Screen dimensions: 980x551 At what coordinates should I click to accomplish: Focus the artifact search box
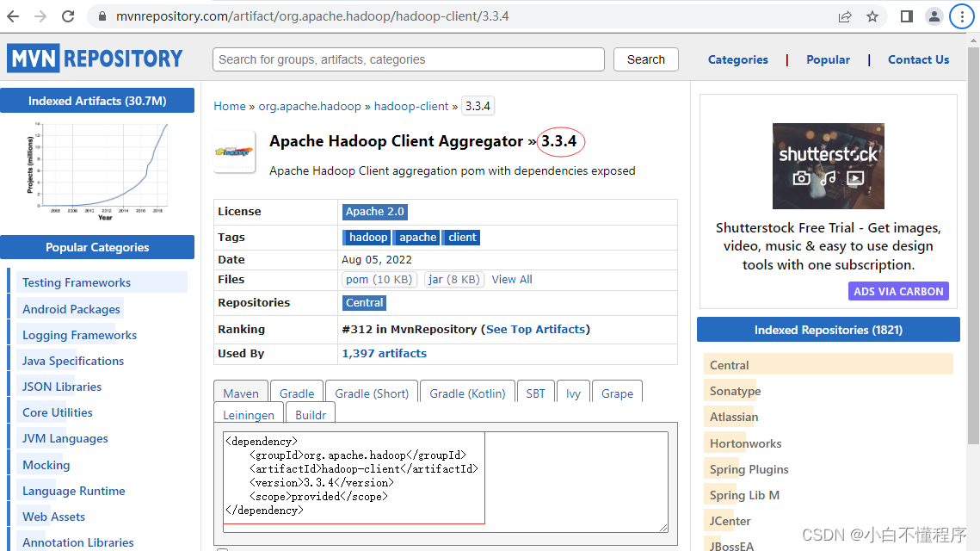coord(409,59)
